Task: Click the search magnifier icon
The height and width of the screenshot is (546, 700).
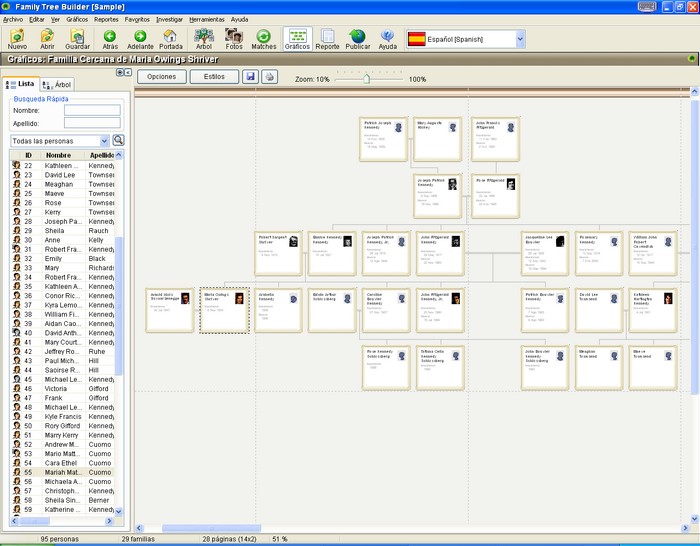Action: (118, 140)
